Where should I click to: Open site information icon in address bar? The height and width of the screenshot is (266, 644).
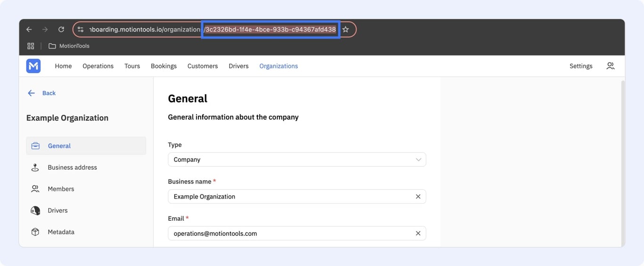pos(81,29)
